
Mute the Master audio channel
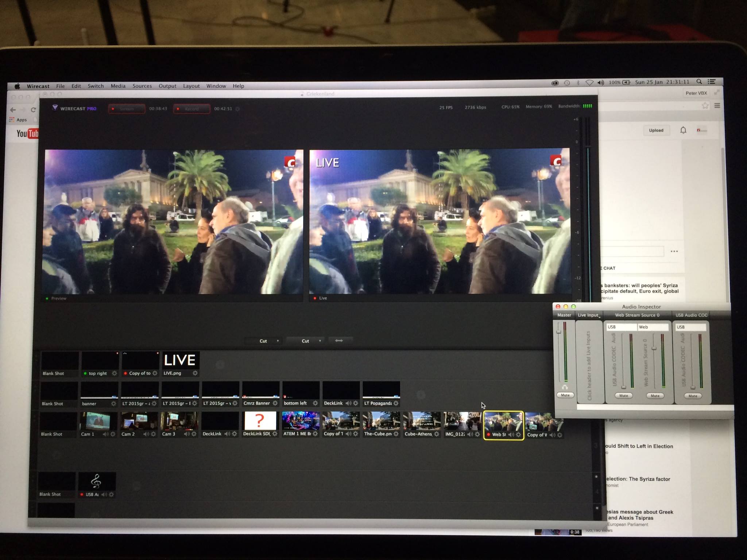[x=565, y=395]
